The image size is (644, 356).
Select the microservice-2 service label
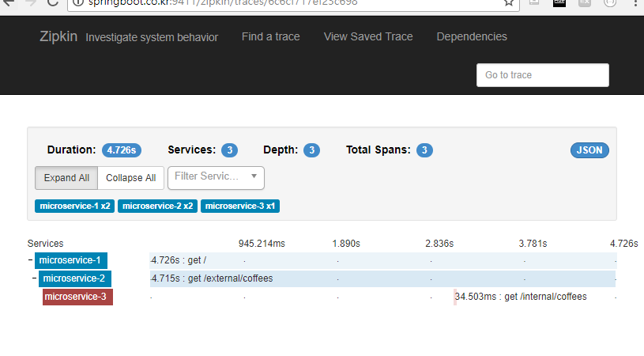tap(75, 278)
